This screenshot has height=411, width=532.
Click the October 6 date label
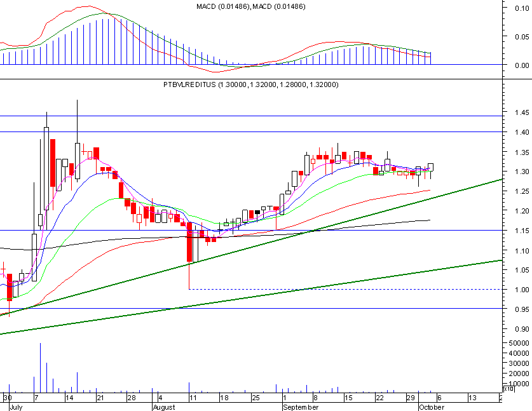click(x=439, y=398)
